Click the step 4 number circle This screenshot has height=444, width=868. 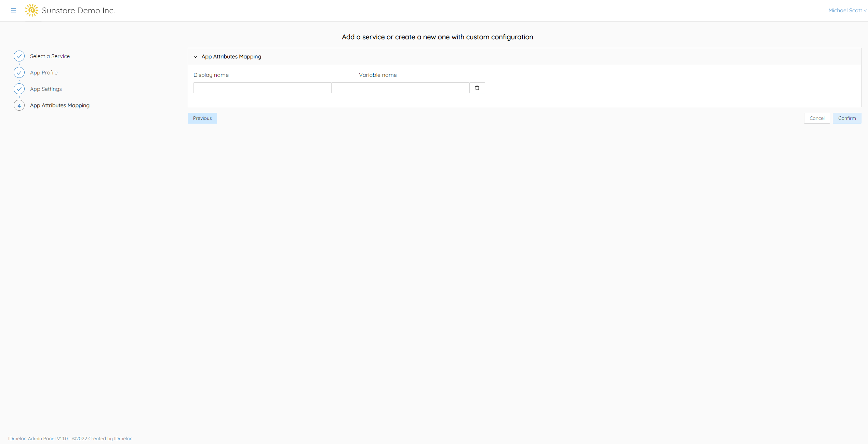click(x=19, y=105)
